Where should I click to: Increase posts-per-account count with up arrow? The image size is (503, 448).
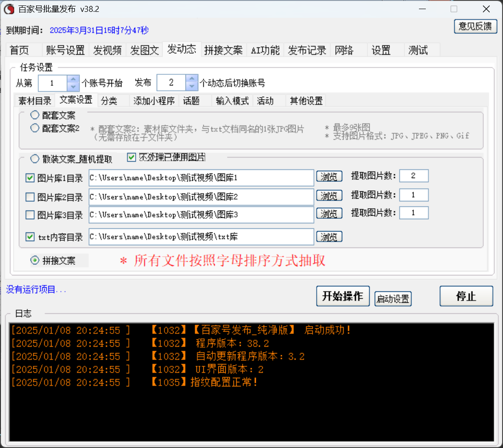[192, 79]
